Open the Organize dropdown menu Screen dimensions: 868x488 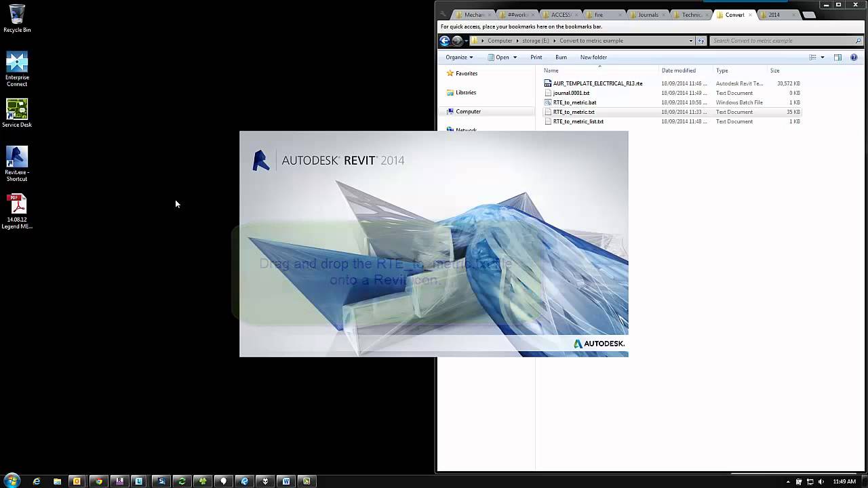point(459,58)
